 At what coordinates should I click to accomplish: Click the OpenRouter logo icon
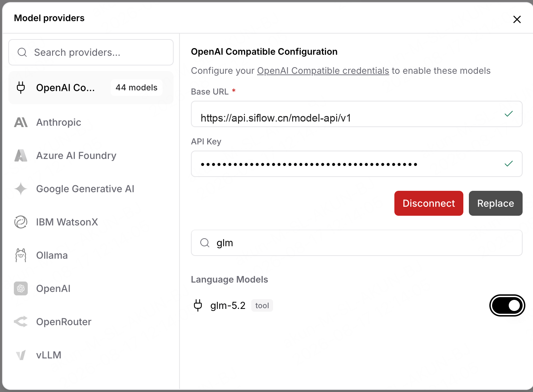pyautogui.click(x=21, y=322)
